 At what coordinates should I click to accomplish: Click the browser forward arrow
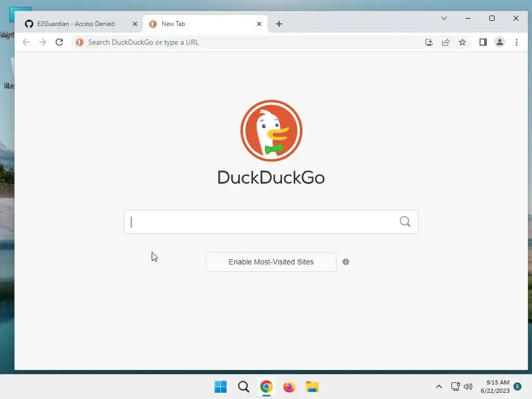[43, 43]
